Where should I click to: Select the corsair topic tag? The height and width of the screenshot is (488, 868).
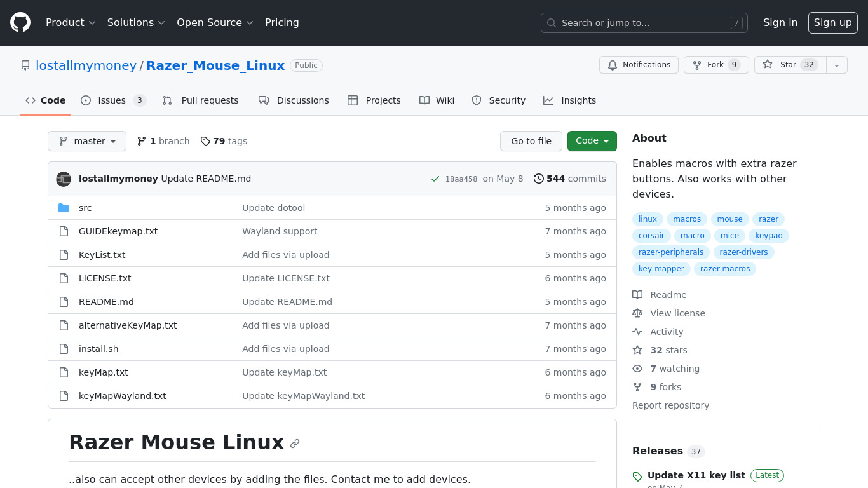(651, 236)
